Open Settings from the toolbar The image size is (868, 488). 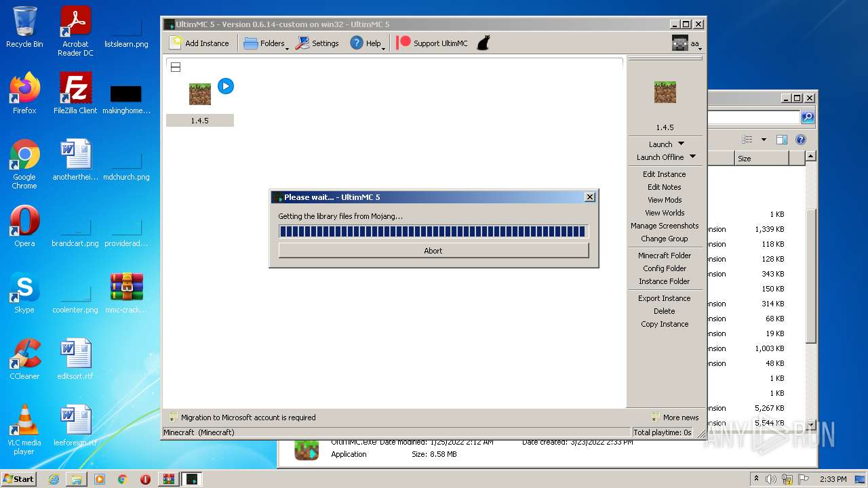[x=317, y=43]
